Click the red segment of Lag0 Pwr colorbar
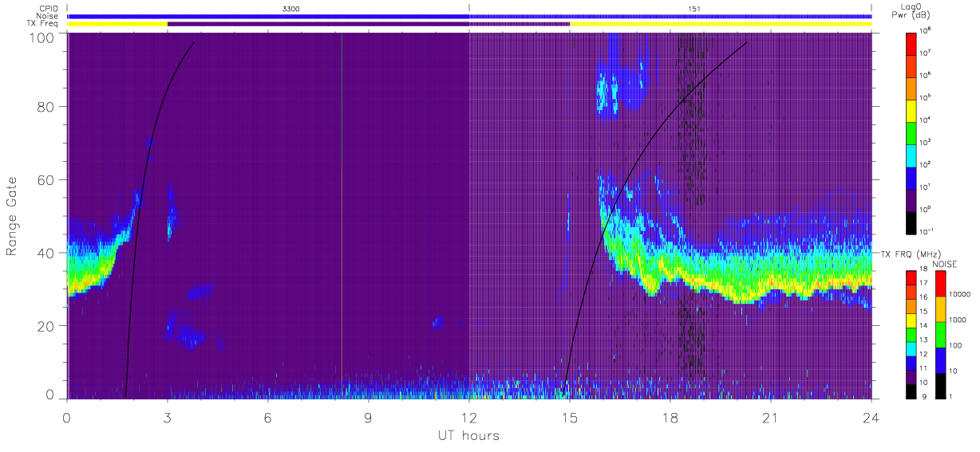This screenshot has width=980, height=452. [x=912, y=43]
